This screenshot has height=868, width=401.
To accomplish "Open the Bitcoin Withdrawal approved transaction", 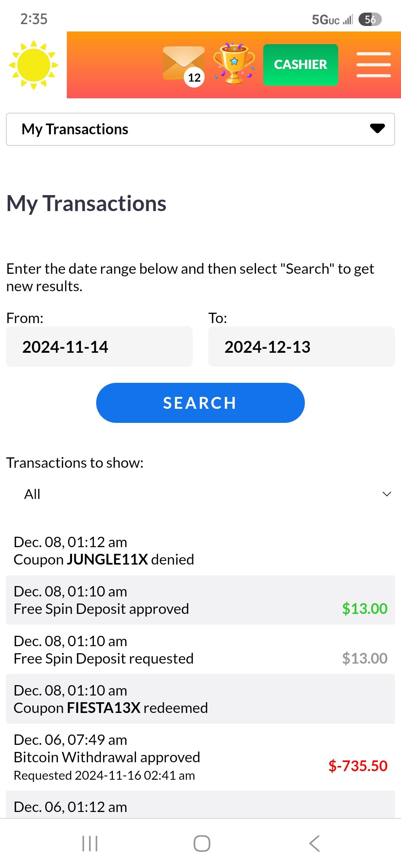I will [x=200, y=757].
